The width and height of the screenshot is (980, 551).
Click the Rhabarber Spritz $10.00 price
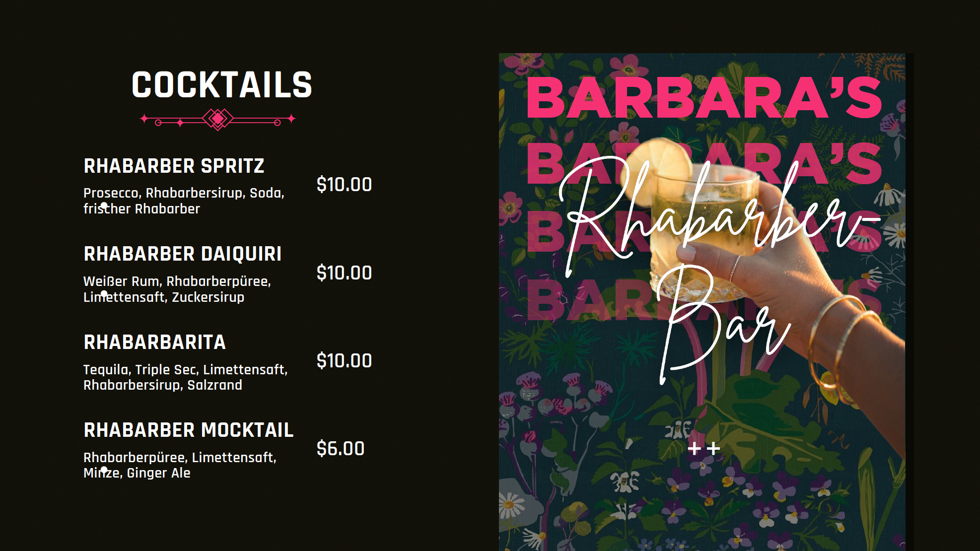tap(344, 185)
